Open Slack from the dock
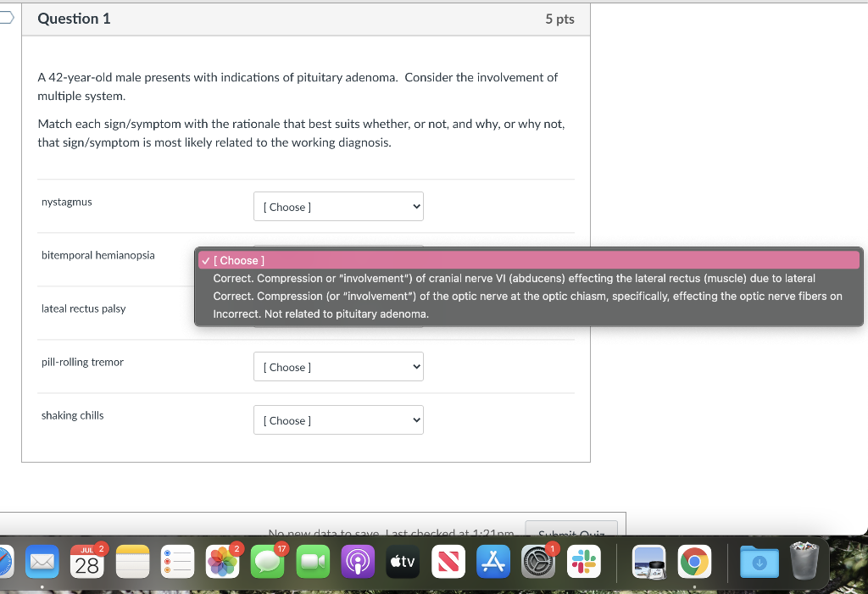 583,561
